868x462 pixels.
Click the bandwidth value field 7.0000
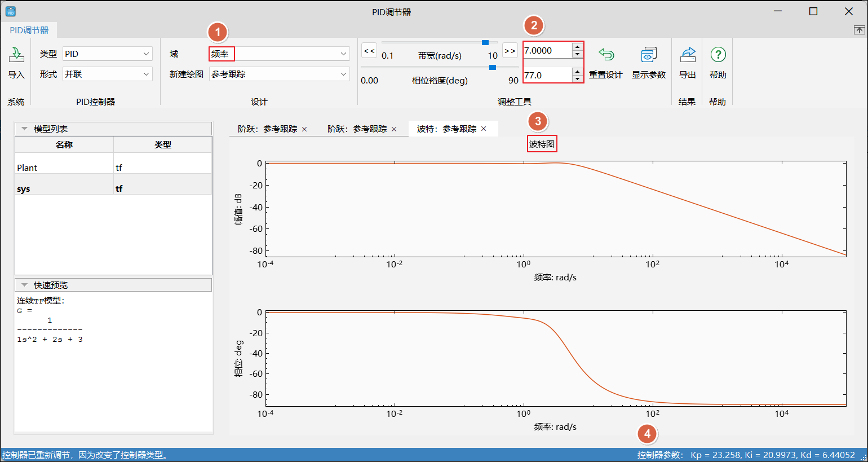[547, 50]
